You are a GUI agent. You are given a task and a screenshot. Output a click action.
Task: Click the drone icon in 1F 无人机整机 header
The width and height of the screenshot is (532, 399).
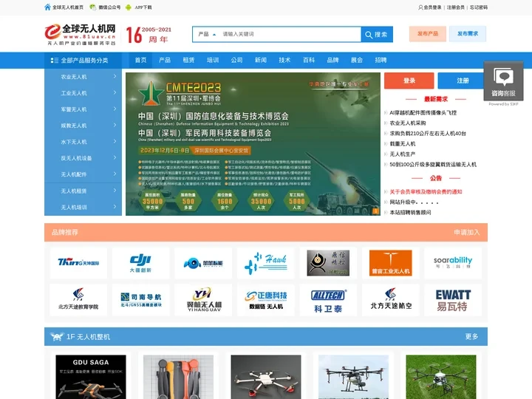point(57,337)
